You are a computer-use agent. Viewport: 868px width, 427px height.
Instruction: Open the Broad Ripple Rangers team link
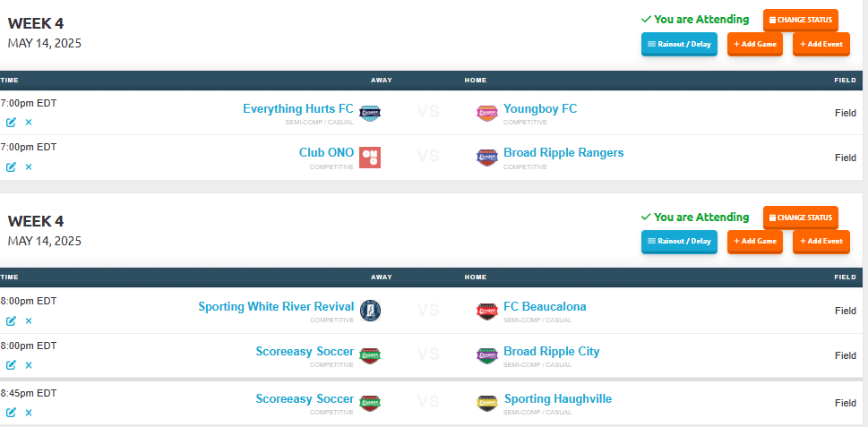point(563,153)
